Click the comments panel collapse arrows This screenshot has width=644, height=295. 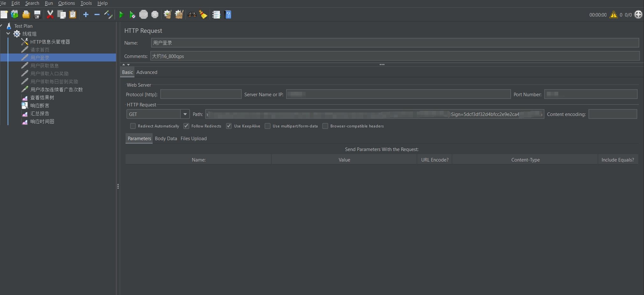point(126,65)
